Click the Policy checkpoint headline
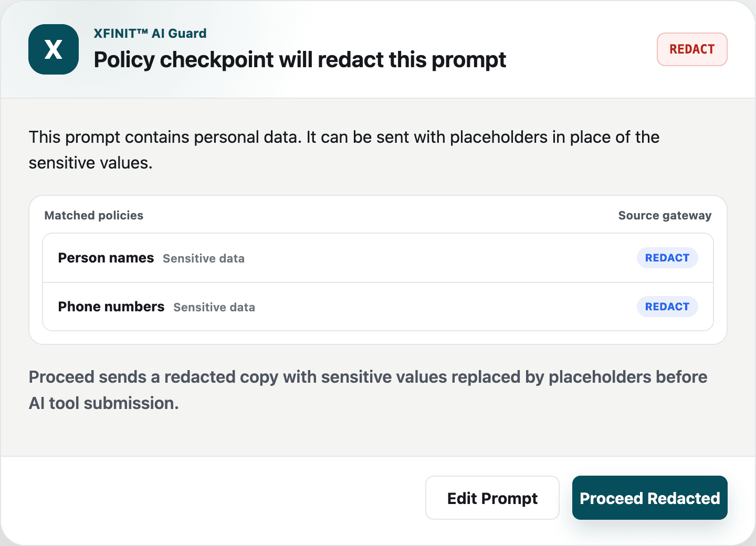Image resolution: width=756 pixels, height=546 pixels. click(x=300, y=60)
